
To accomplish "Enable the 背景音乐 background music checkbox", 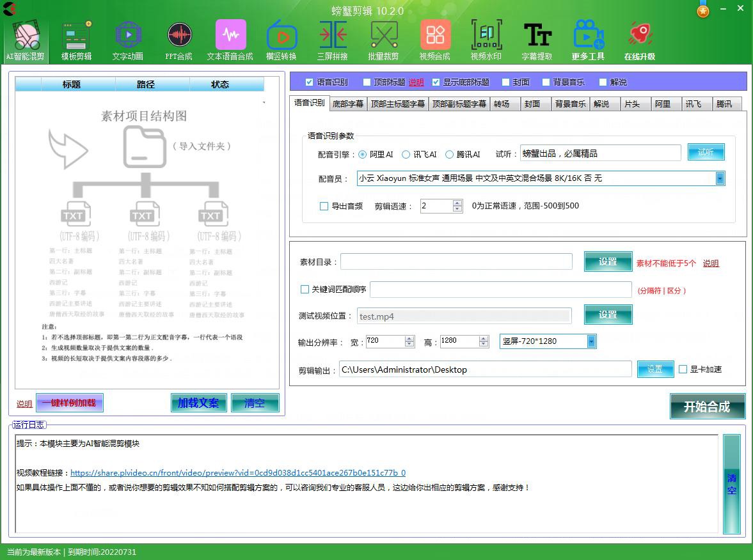I will coord(546,82).
